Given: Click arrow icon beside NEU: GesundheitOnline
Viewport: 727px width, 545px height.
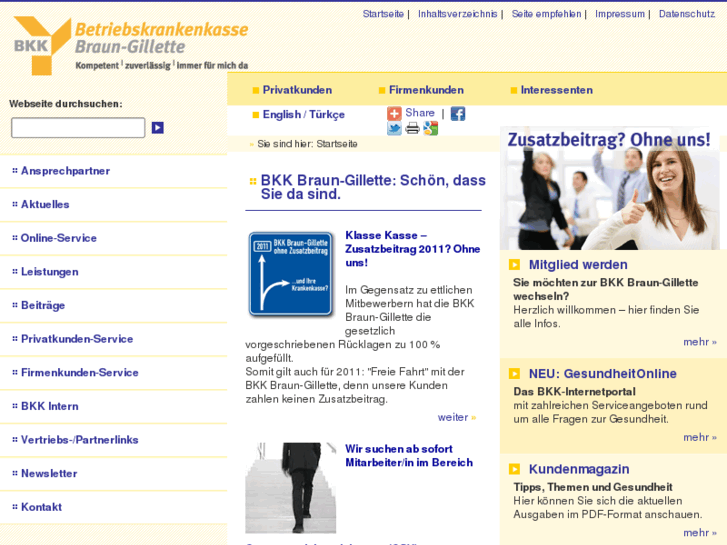Looking at the screenshot, I should tap(514, 373).
